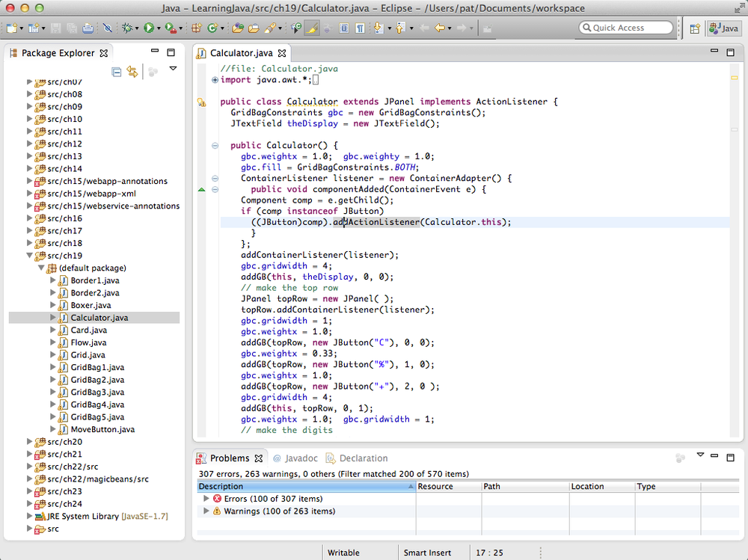Expand Errors (100 of 307 items) group
The image size is (748, 560).
click(x=206, y=499)
